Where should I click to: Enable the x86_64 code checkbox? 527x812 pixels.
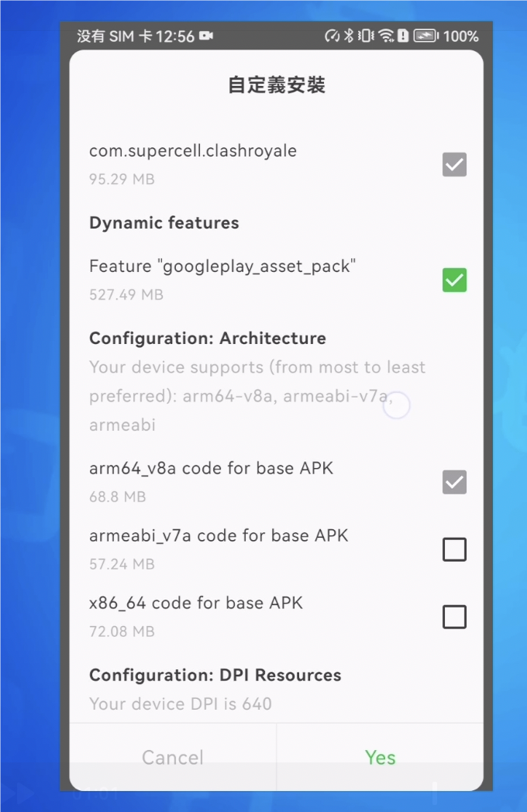454,617
